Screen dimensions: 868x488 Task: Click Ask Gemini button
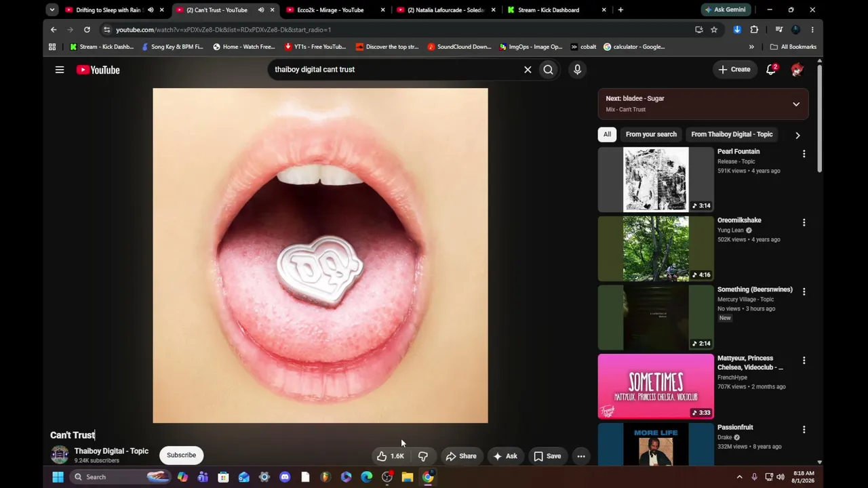point(726,10)
